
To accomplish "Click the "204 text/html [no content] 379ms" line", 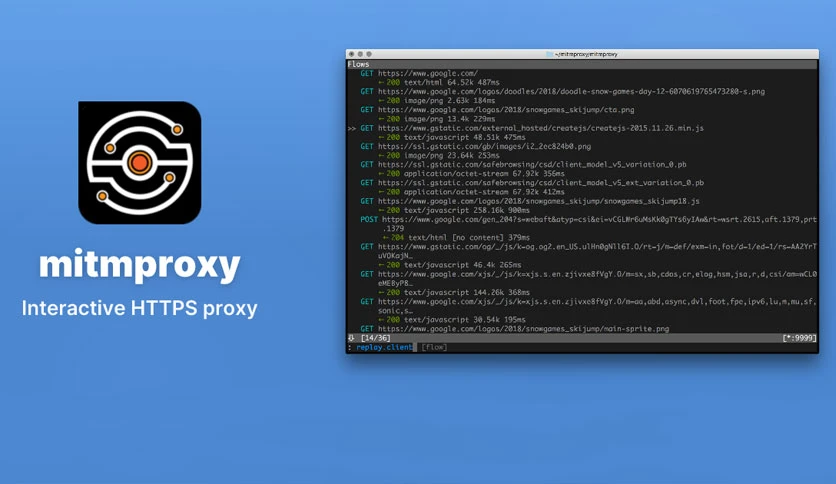I will pos(456,238).
